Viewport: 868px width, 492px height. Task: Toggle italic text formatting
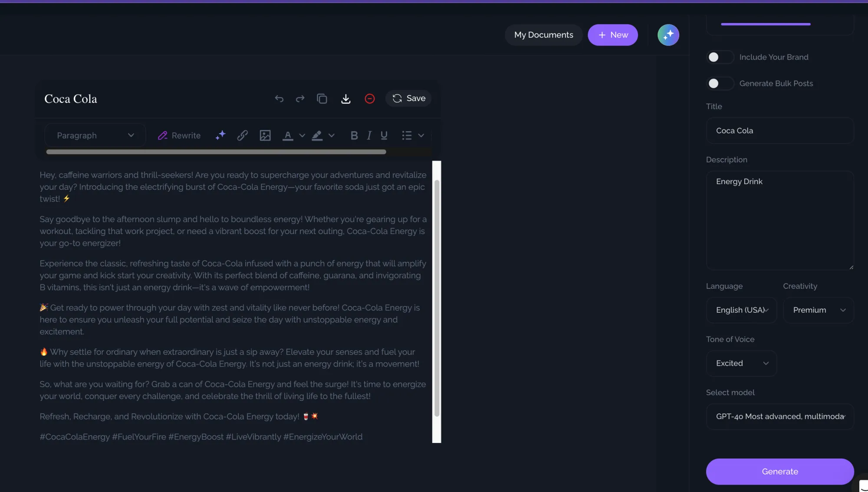[x=369, y=135]
